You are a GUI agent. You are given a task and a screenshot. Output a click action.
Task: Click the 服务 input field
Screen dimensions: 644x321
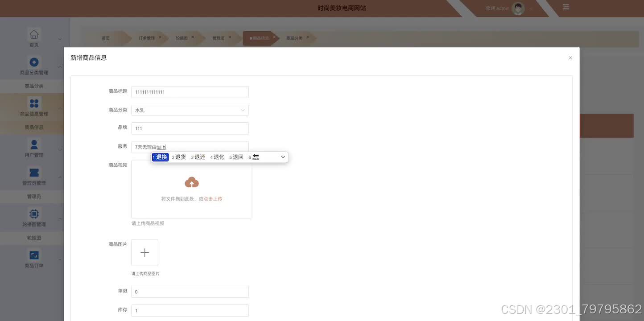pos(190,147)
